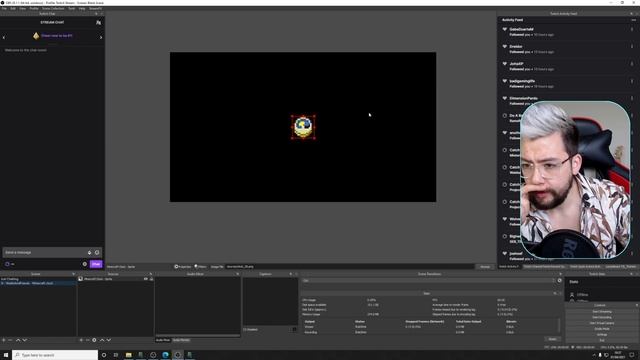Remove the selected source with the minus icon
This screenshot has height=360, width=640.
[x=87, y=340]
